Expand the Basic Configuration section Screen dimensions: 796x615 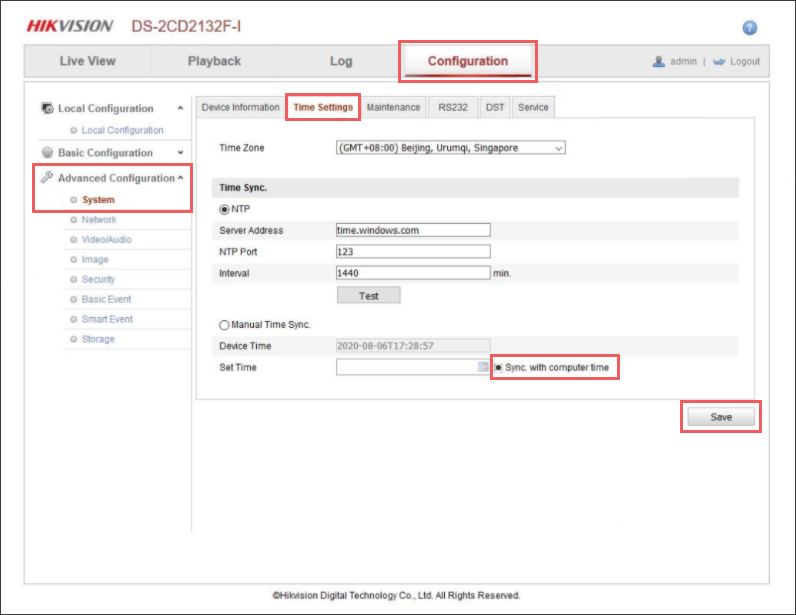(x=180, y=153)
